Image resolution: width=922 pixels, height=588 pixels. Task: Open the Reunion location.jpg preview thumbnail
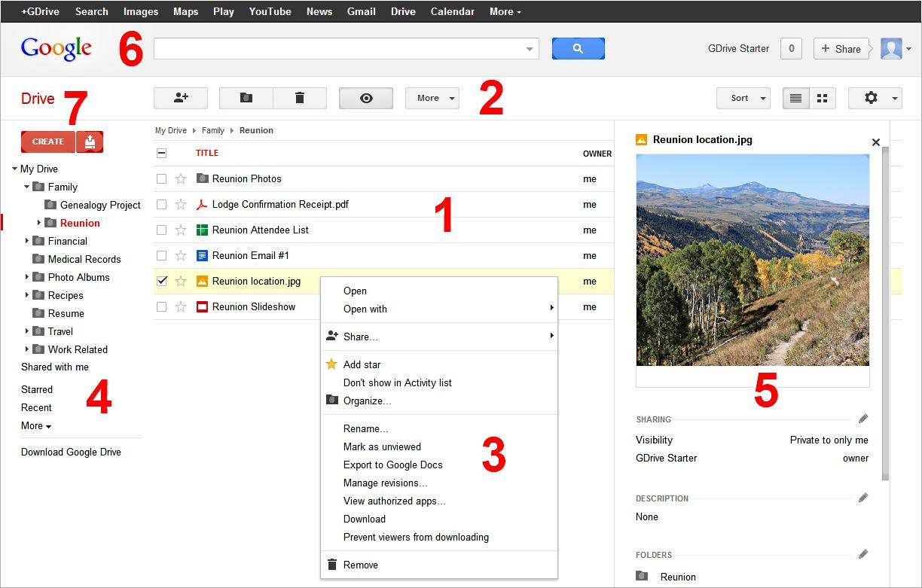752,259
